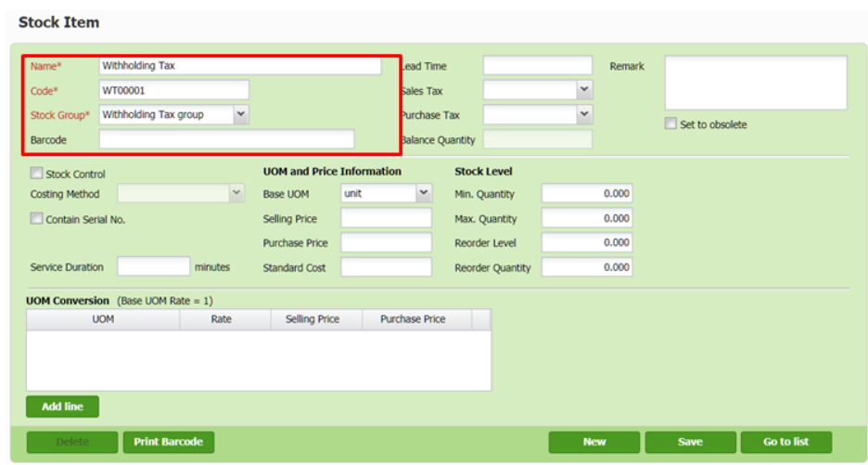This screenshot has height=465, width=868.
Task: Select the Service Duration minutes field
Action: click(153, 266)
